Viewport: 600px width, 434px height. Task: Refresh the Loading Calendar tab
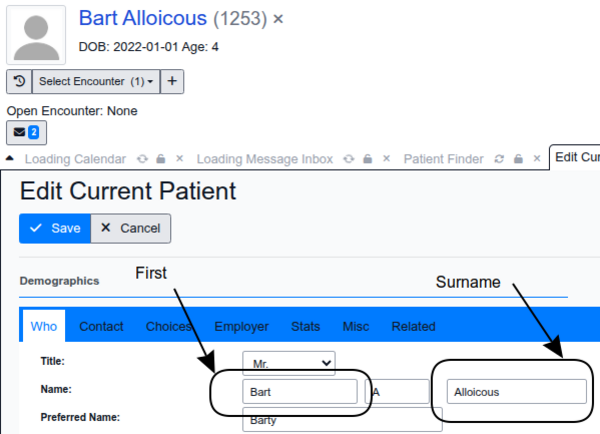142,159
